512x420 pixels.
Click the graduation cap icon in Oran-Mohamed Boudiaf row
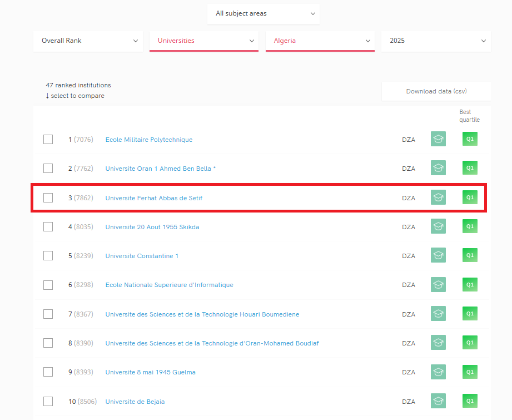[x=438, y=343]
